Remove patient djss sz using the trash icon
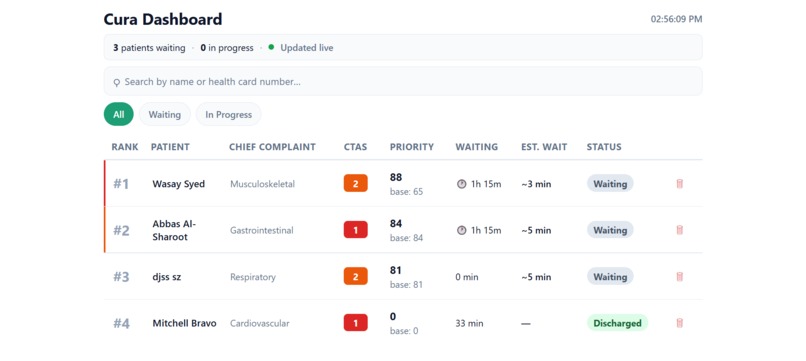Screen dimensions: 806x361 680,277
